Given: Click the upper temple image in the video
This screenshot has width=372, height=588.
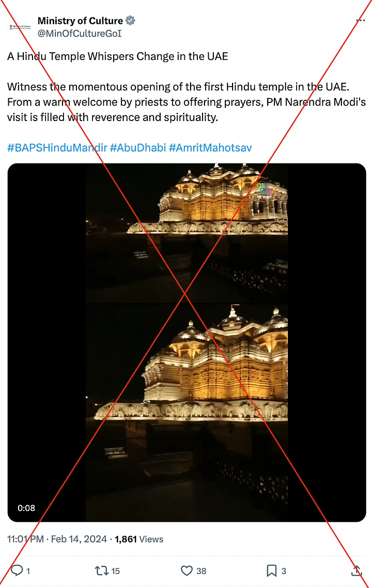Looking at the screenshot, I should pyautogui.click(x=187, y=233).
